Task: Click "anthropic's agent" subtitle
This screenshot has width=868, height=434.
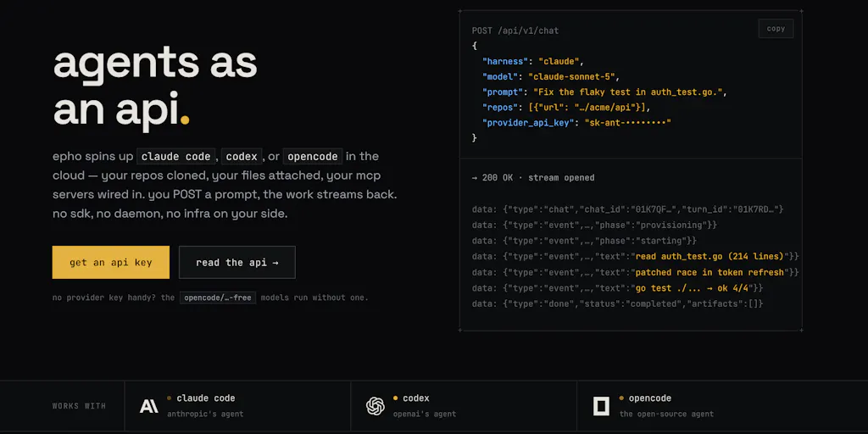Action: (x=205, y=414)
